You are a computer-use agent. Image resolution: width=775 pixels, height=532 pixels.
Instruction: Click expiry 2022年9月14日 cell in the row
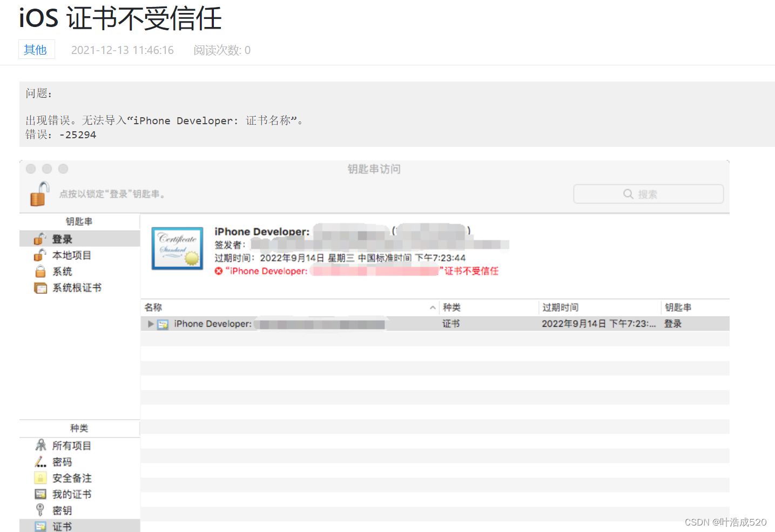coord(598,324)
